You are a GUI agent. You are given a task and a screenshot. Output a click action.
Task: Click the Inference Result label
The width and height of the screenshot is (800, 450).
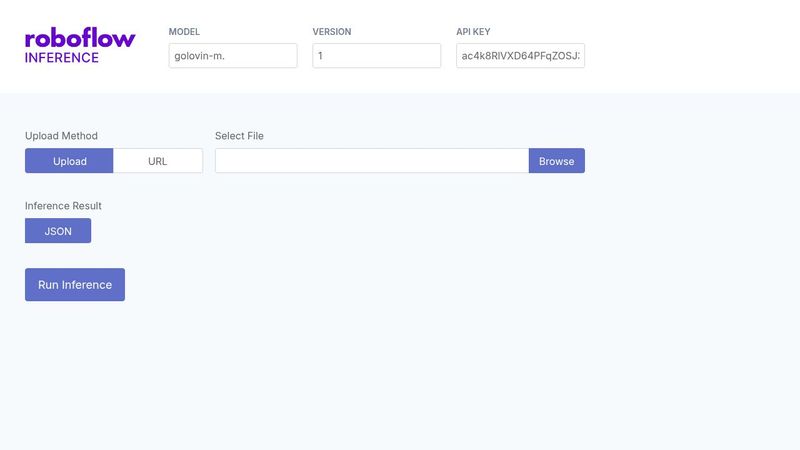click(x=63, y=206)
